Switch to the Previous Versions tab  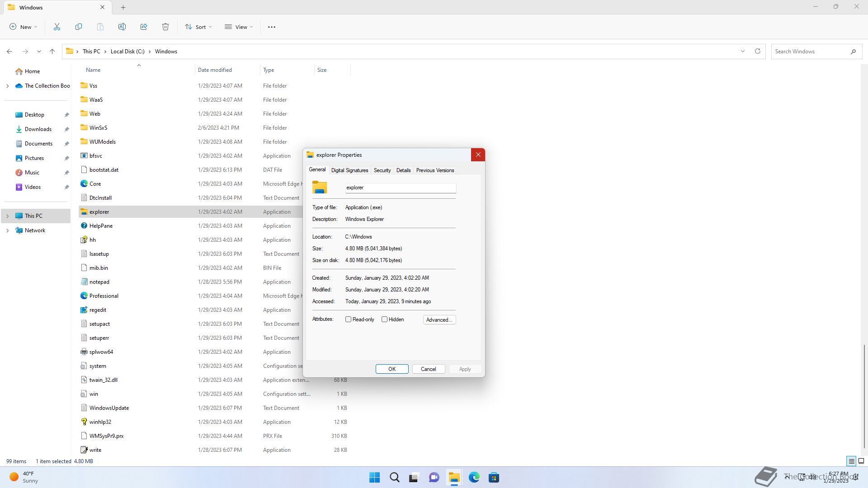click(435, 170)
